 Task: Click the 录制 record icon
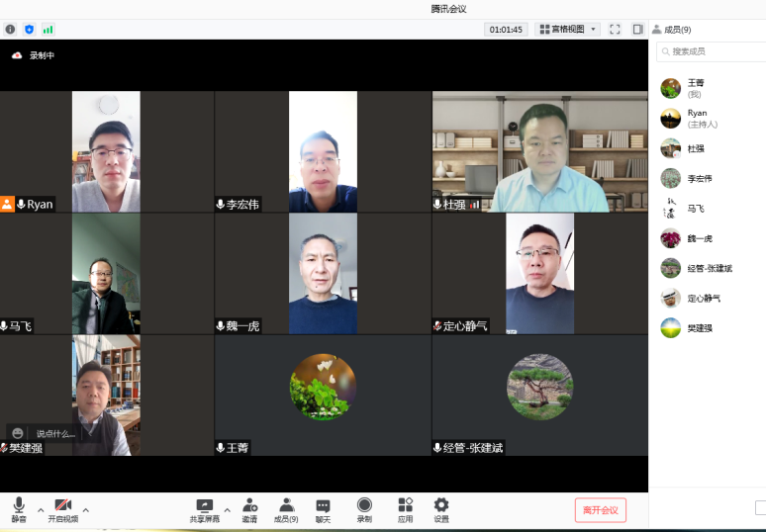click(x=364, y=508)
